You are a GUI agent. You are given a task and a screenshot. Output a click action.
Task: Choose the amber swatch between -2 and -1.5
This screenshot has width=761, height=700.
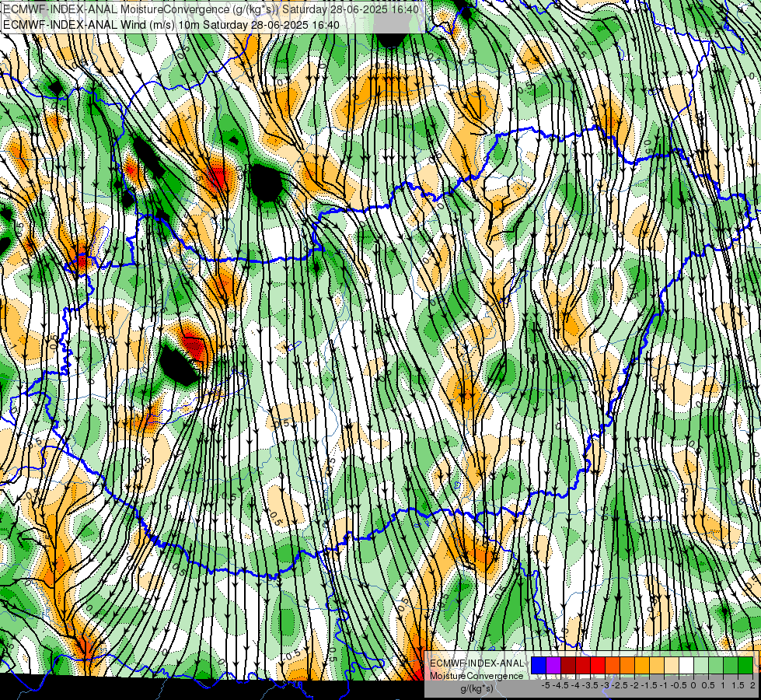(642, 665)
